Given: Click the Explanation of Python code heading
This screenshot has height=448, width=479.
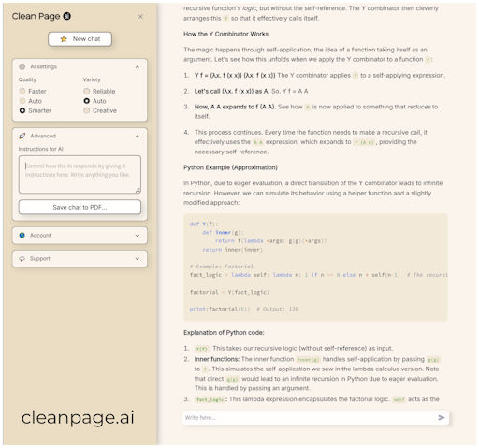Looking at the screenshot, I should (x=224, y=333).
